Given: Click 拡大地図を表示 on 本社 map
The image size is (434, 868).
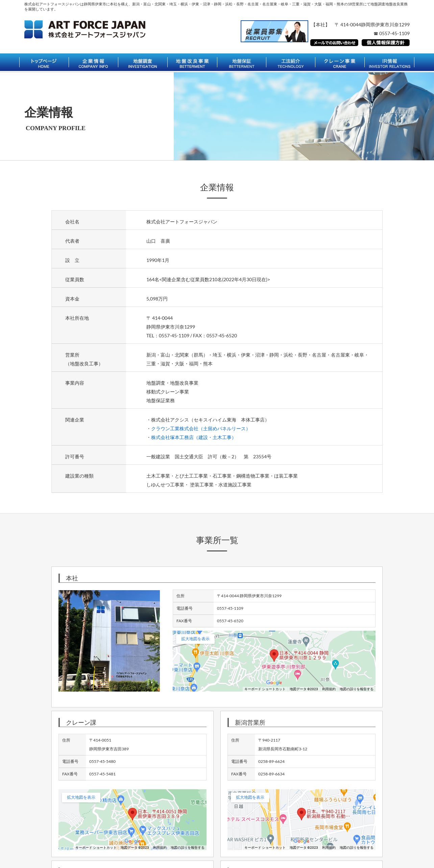Looking at the screenshot, I should click(x=195, y=639).
